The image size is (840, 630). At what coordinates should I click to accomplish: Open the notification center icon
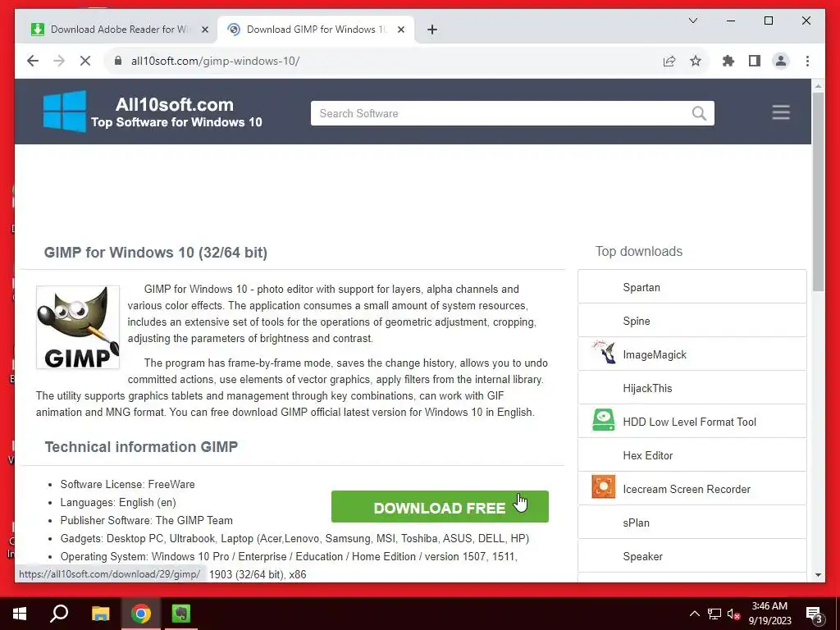tap(815, 614)
